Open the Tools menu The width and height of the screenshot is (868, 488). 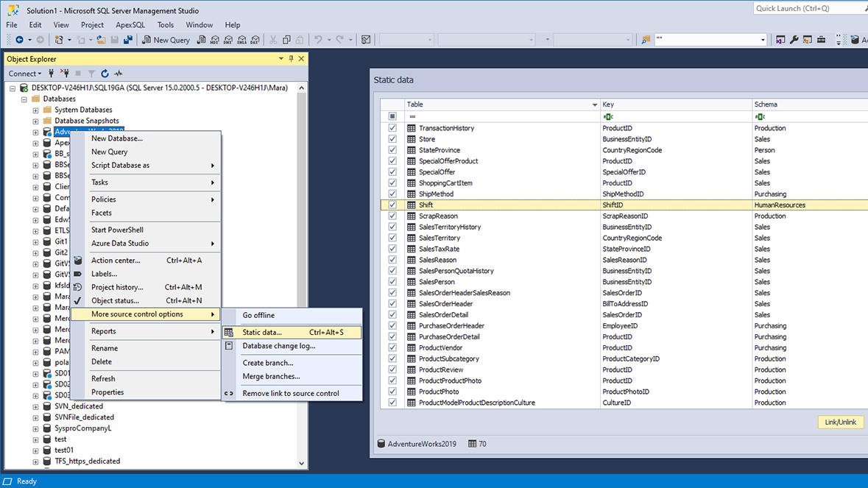pyautogui.click(x=165, y=25)
